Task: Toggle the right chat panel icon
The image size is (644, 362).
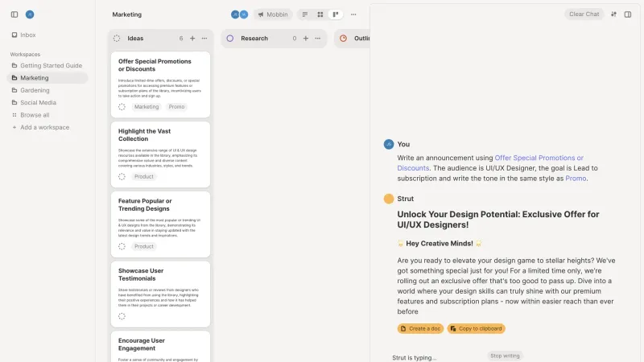Action: pyautogui.click(x=628, y=14)
